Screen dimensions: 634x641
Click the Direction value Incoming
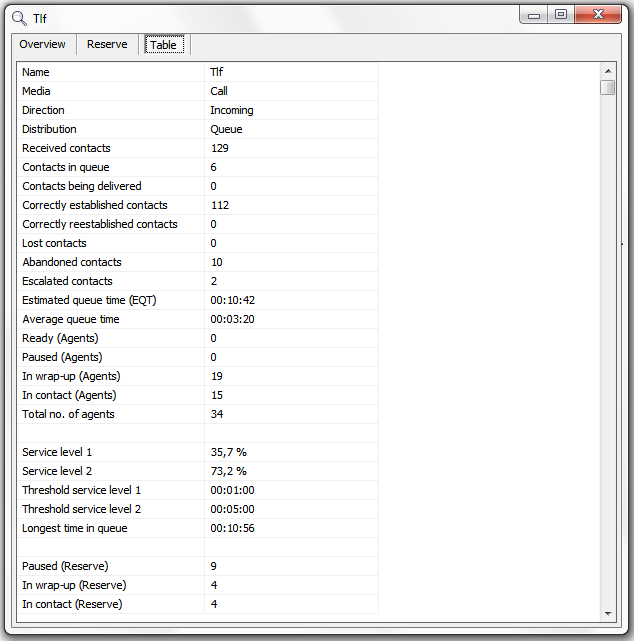click(232, 110)
